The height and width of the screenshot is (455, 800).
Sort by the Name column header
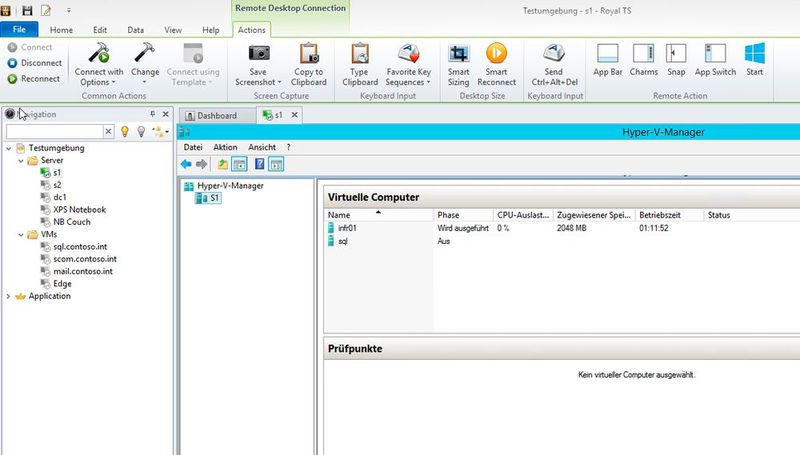(379, 215)
